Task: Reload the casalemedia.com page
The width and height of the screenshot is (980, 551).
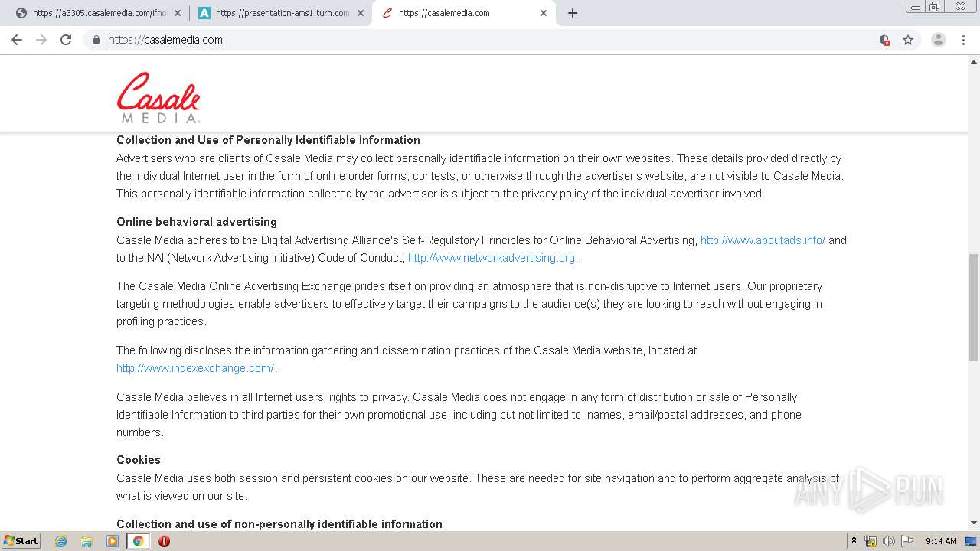Action: (66, 40)
